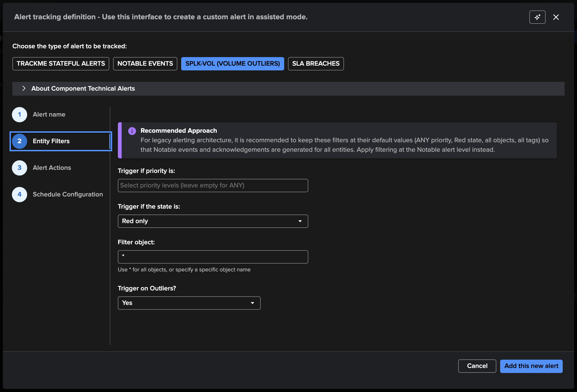Viewport: 577px width, 392px height.
Task: Click the purple info icon in Recommended Approach
Action: pos(132,131)
